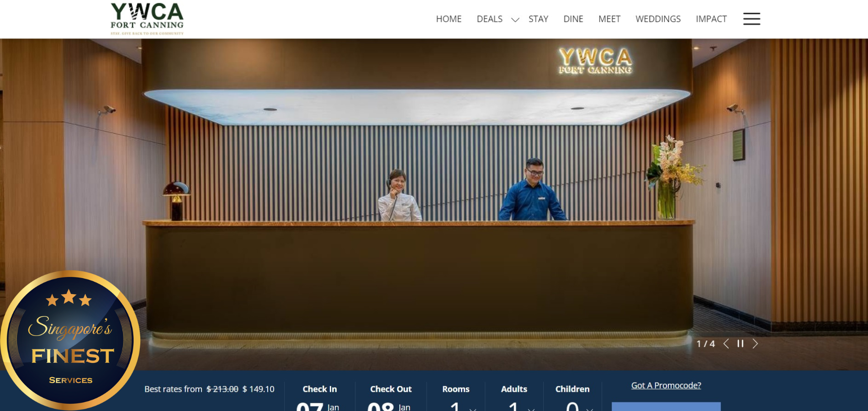Go to previous slide arrow
This screenshot has width=868, height=411.
[726, 344]
